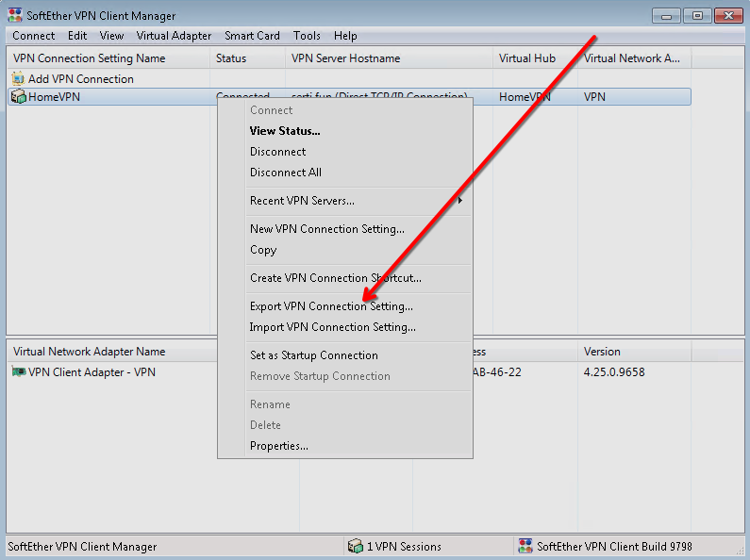Click the VPN Client Adapter network card icon
750x560 pixels.
(18, 372)
